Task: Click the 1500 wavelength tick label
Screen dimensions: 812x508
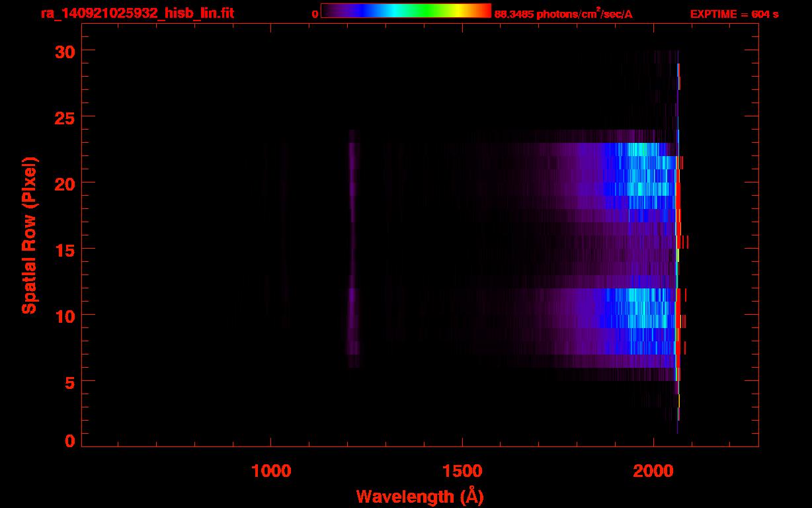Action: coord(462,471)
